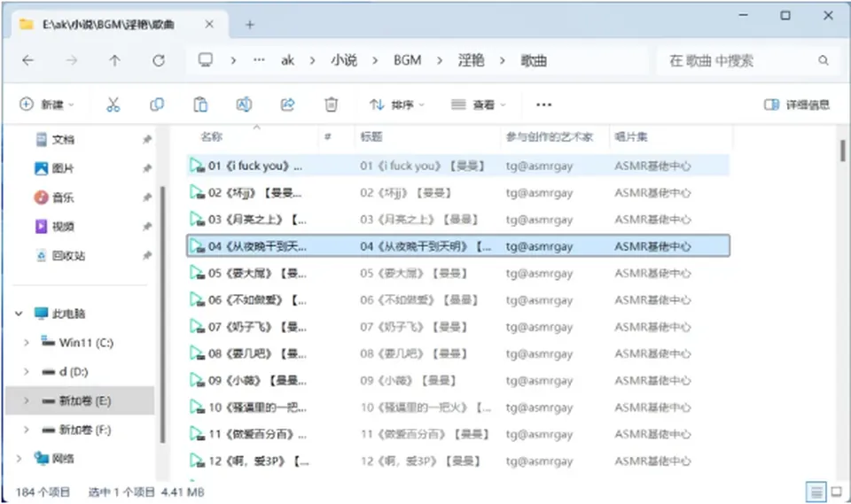Sort by 唱片集 Album column header
This screenshot has width=851, height=504.
pyautogui.click(x=630, y=136)
